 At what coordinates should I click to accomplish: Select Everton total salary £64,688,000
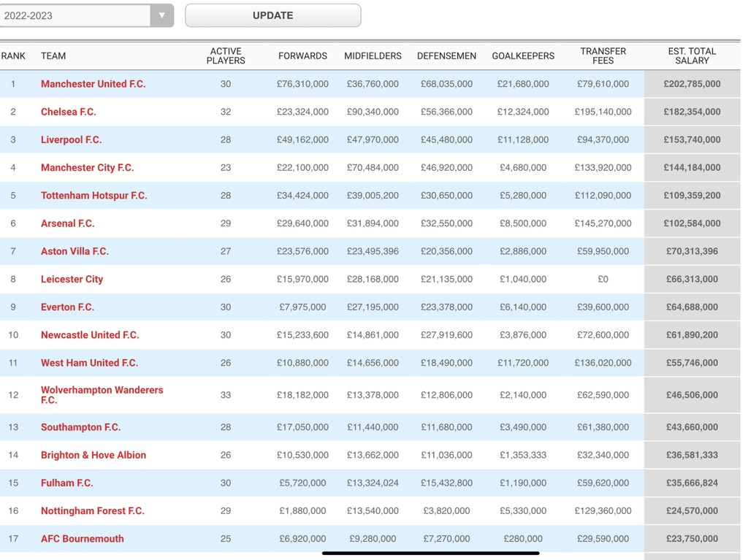click(x=692, y=307)
